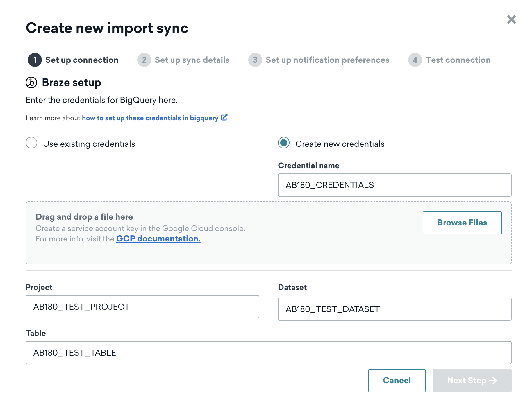Focus the Table input field
Image resolution: width=532 pixels, height=412 pixels.
[x=269, y=353]
